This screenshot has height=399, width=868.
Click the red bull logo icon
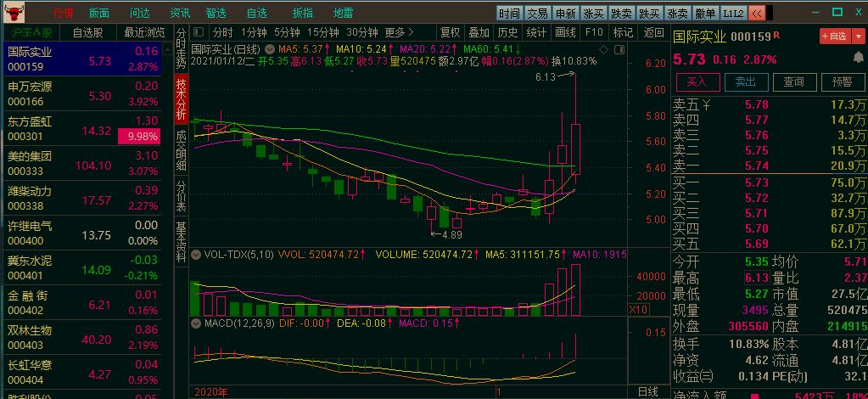click(14, 11)
